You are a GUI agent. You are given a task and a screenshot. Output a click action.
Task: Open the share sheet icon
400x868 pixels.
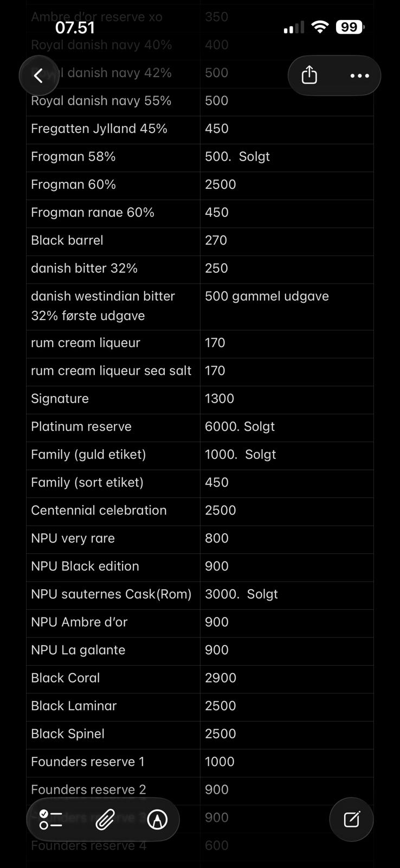(309, 75)
